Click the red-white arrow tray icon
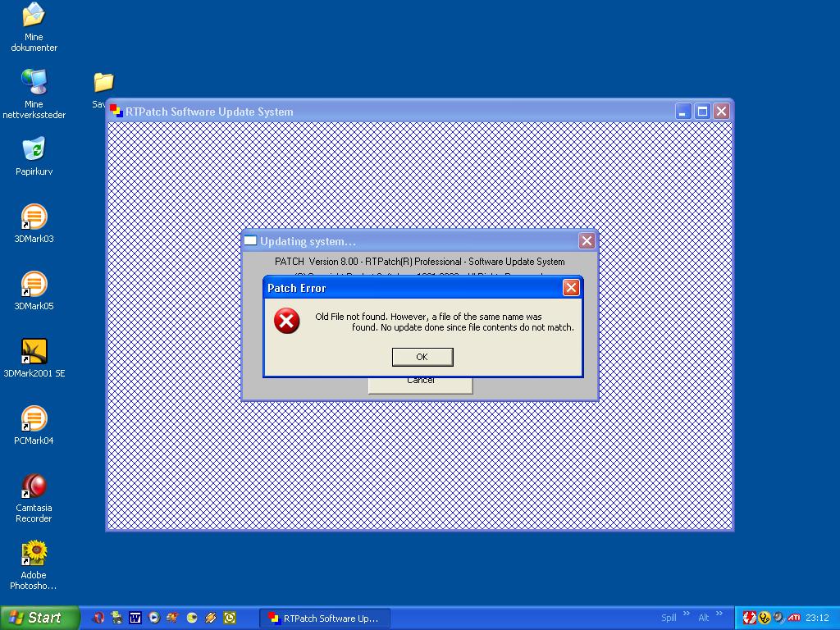The image size is (840, 630). [750, 618]
